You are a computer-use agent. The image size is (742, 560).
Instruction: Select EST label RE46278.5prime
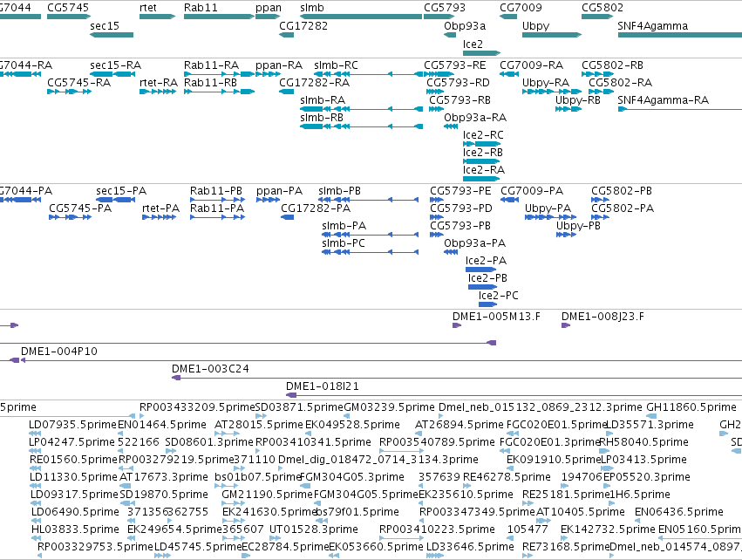click(507, 477)
